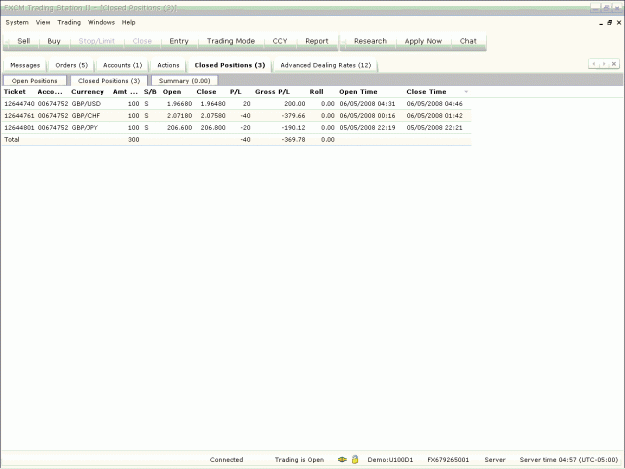Switch to Advanced Dealing Rates (12) tab
This screenshot has width=625, height=469.
[326, 65]
